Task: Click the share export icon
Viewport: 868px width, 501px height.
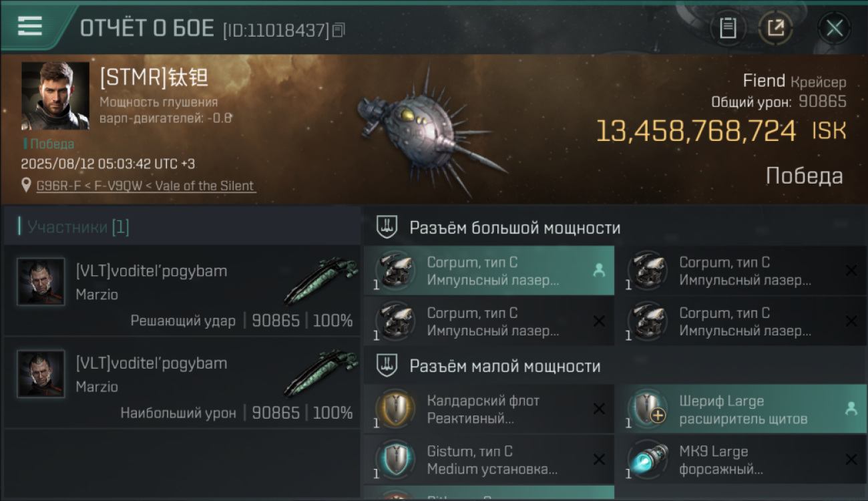Action: point(776,28)
